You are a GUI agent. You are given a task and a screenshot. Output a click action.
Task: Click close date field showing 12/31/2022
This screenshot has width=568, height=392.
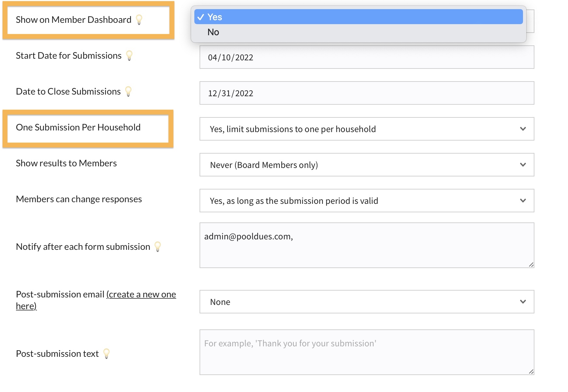366,93
